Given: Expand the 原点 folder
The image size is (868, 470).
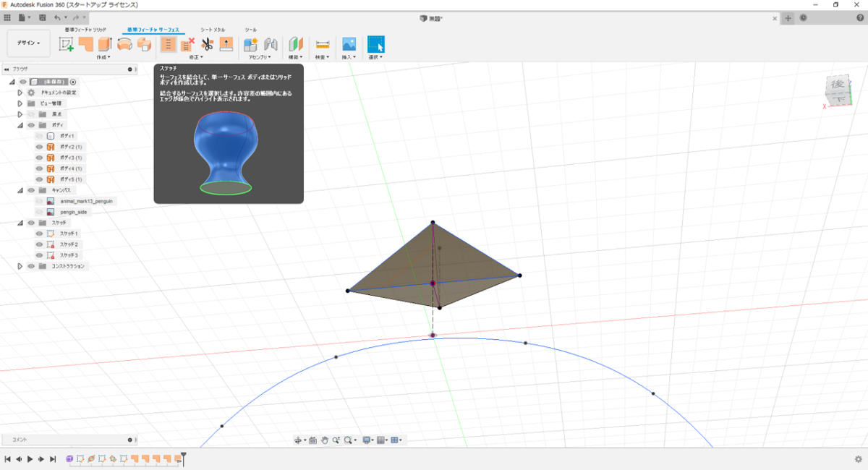Looking at the screenshot, I should click(20, 114).
